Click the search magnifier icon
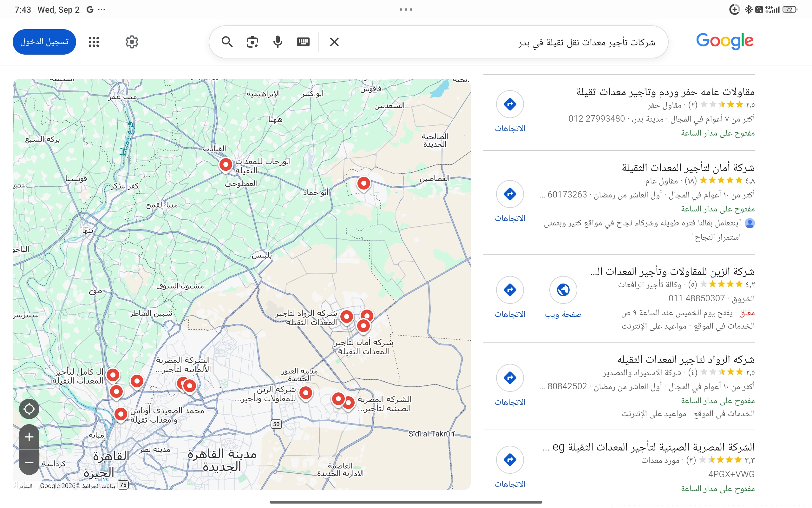This screenshot has width=812, height=508. [227, 42]
